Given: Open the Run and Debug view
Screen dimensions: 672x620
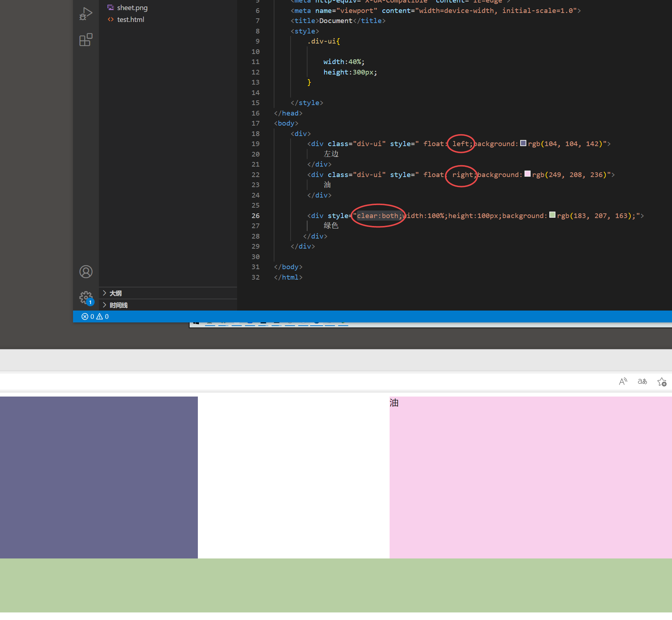Looking at the screenshot, I should click(86, 14).
